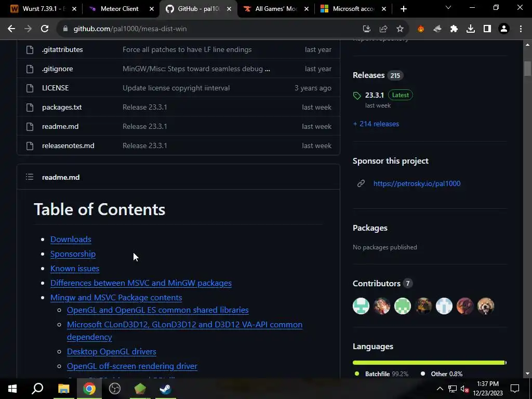
Task: Share this page via address bar share icon
Action: point(383,29)
